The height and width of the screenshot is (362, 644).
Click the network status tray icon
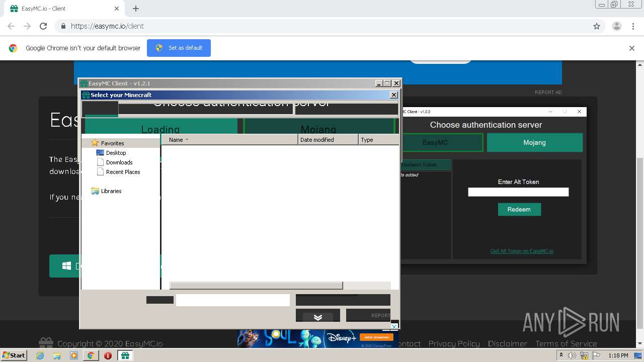coord(584,355)
